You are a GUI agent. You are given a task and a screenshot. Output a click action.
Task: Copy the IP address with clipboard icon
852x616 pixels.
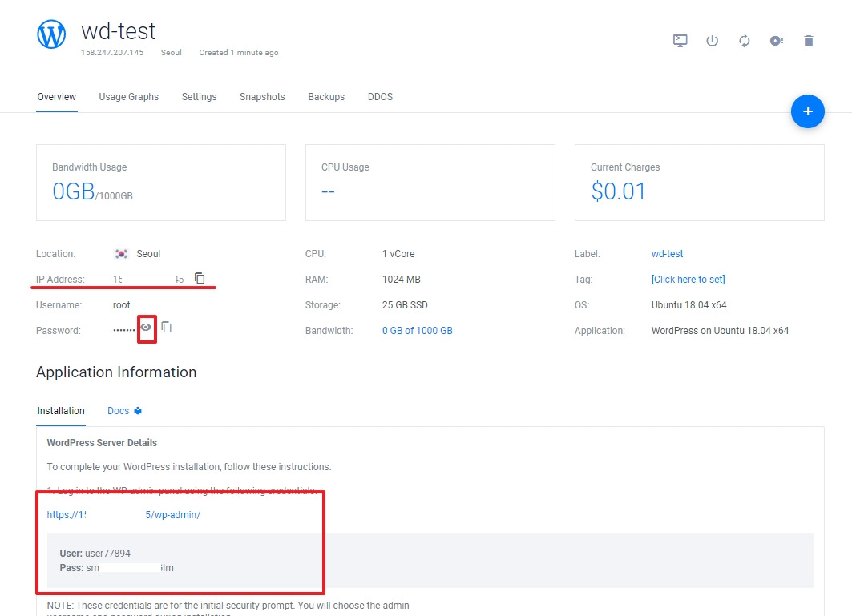pos(200,278)
